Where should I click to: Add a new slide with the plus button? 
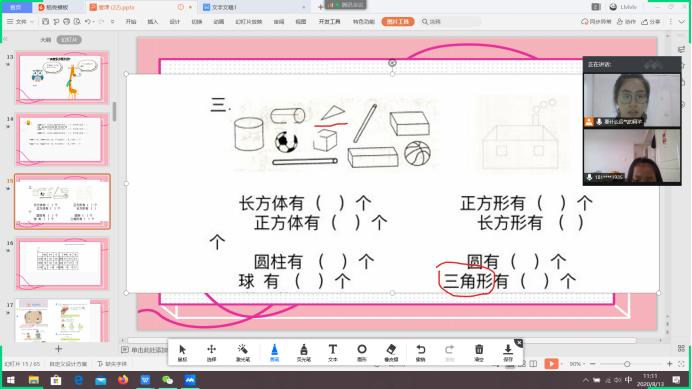[58, 349]
